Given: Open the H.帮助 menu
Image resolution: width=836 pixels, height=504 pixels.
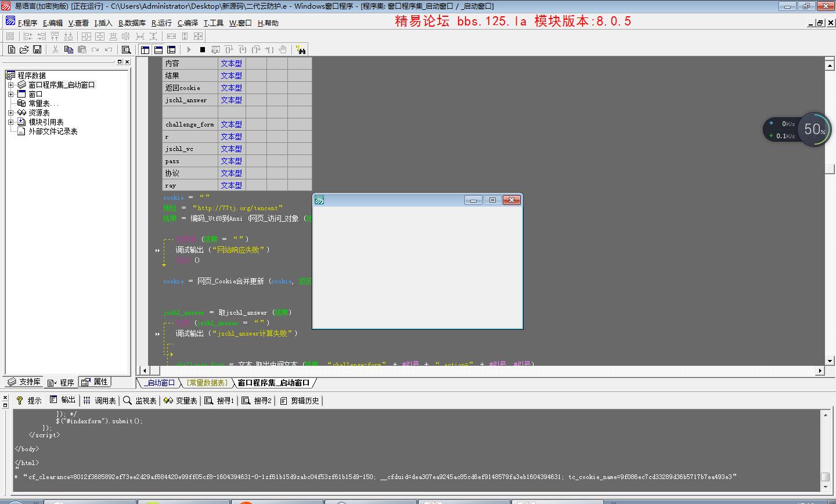Looking at the screenshot, I should click(x=268, y=23).
